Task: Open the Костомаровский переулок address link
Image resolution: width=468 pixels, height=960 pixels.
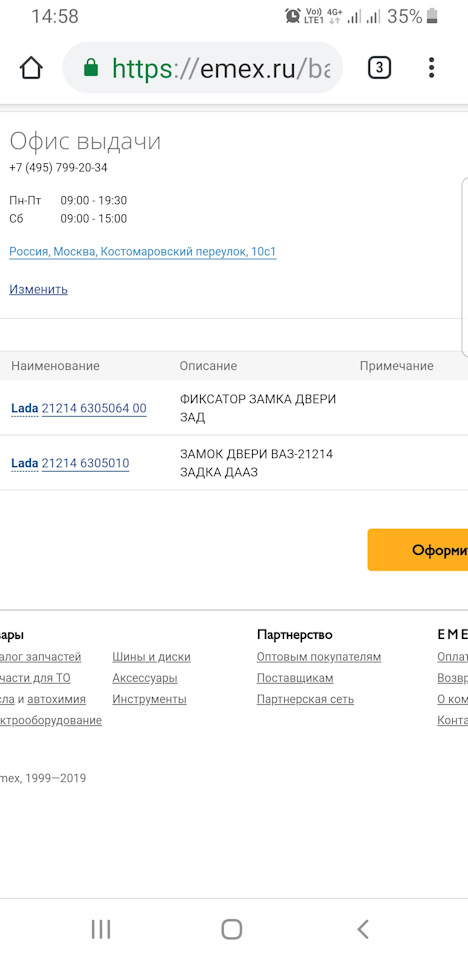Action: coord(143,252)
